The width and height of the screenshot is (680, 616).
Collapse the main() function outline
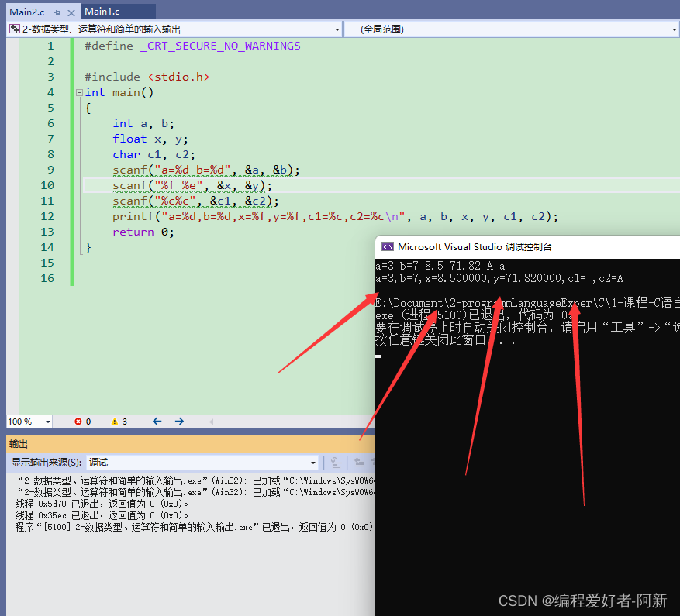(x=79, y=92)
